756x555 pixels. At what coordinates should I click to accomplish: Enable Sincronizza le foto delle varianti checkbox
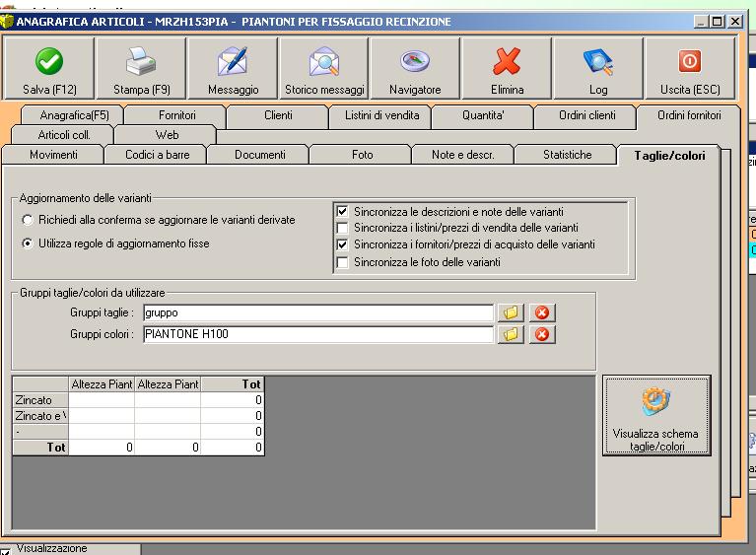tap(342, 262)
